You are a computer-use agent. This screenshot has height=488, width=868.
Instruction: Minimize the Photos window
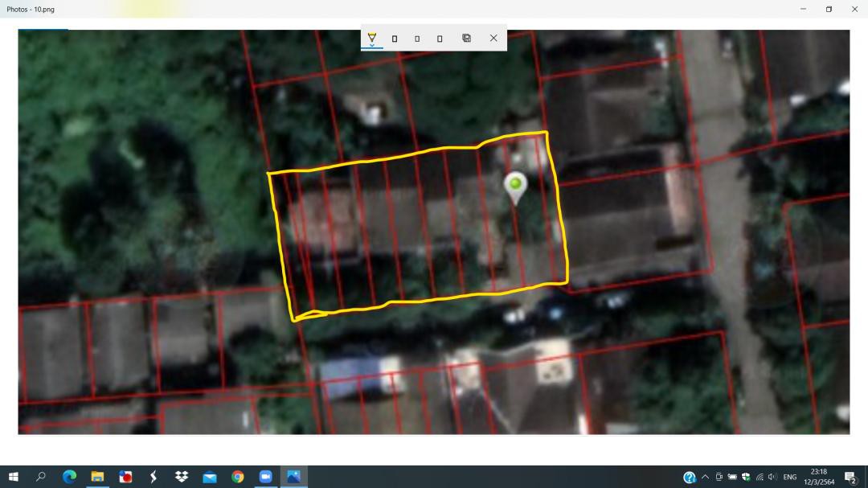[x=803, y=9]
